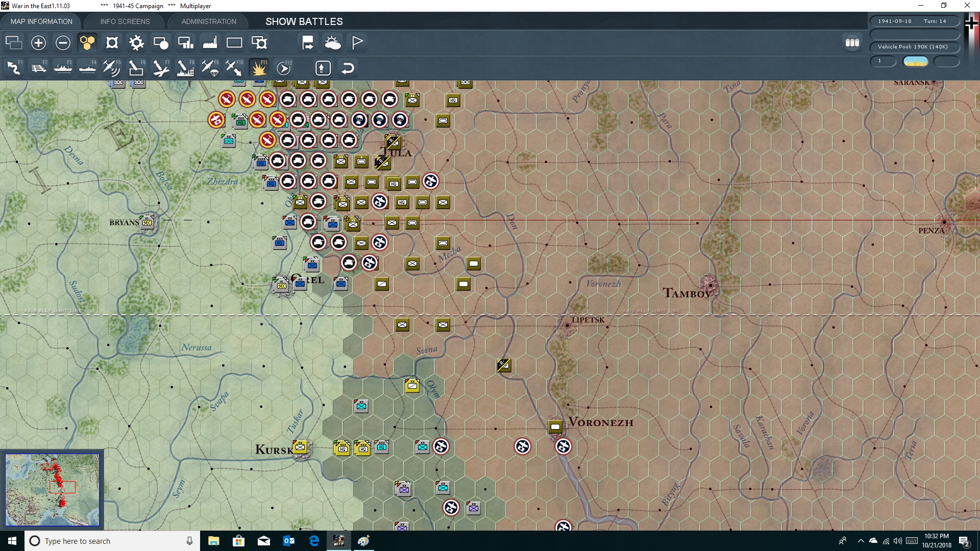Select F3 naval transport mode

point(63,67)
